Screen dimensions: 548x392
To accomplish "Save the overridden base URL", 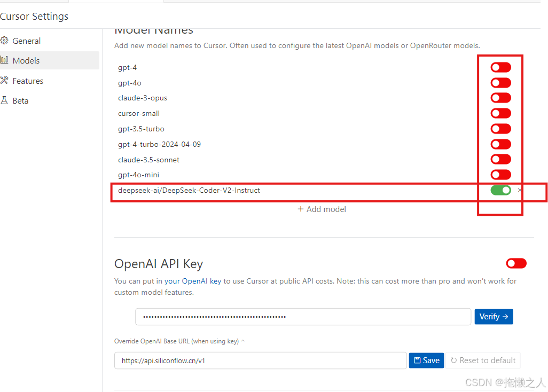I will 426,360.
